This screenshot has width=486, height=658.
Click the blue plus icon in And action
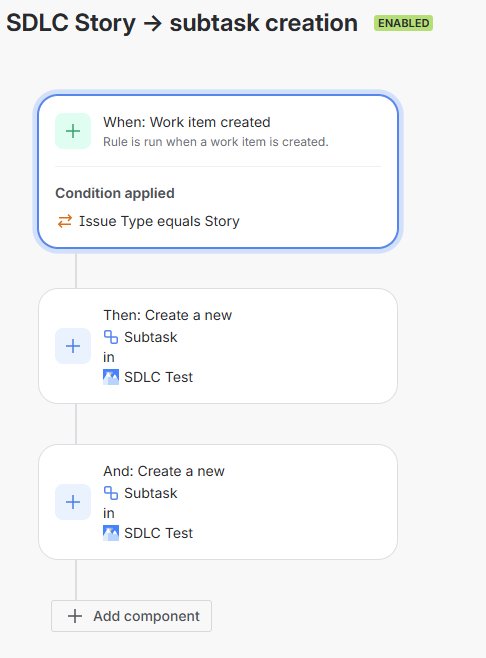click(x=73, y=502)
